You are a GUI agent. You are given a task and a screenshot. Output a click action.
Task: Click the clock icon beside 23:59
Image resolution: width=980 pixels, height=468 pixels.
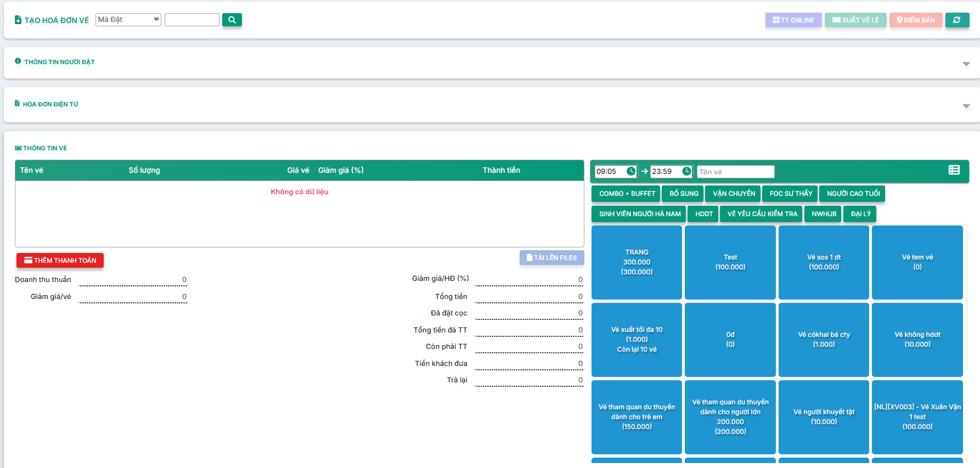[686, 171]
